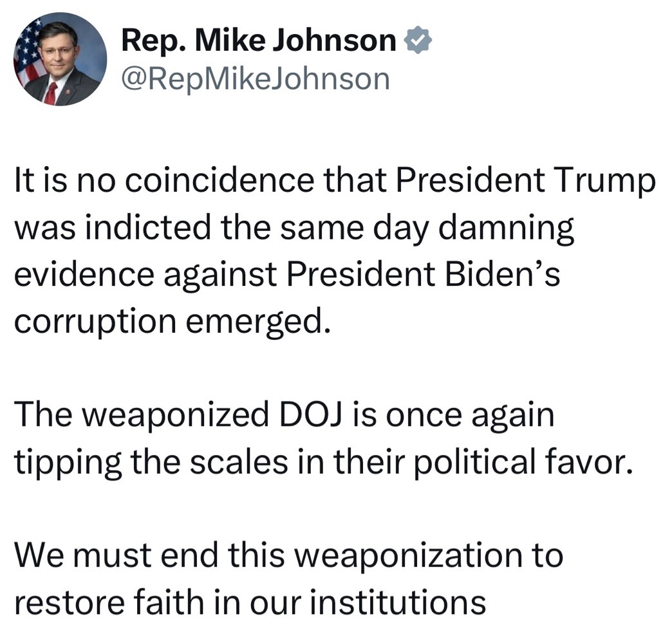Click the @RepMikeJohnson handle

(256, 80)
